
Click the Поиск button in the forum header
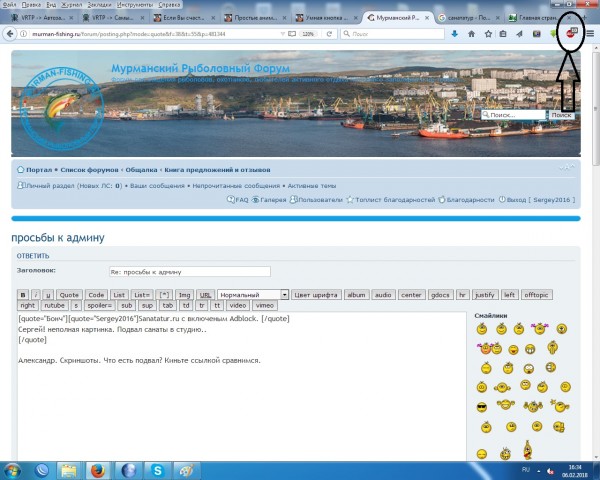(561, 116)
